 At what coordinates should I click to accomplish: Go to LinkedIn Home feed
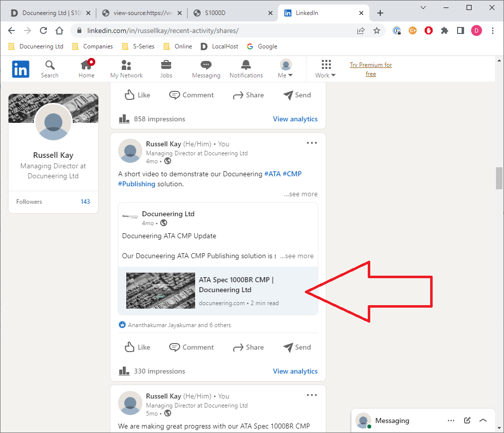click(86, 69)
